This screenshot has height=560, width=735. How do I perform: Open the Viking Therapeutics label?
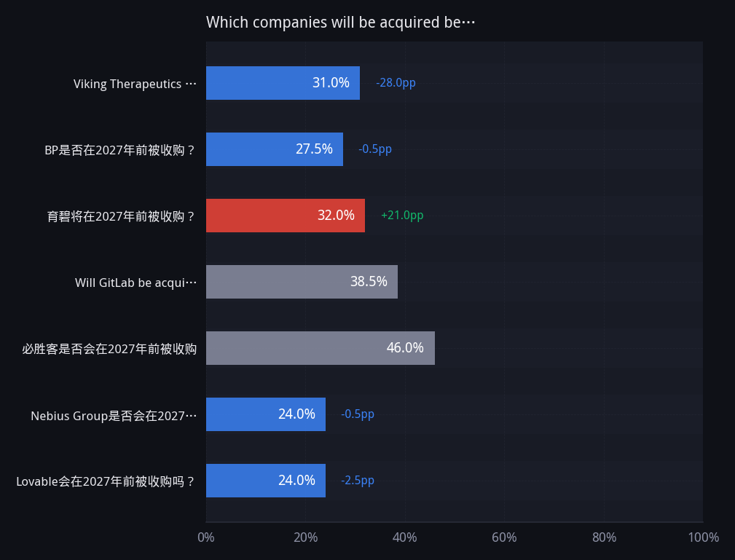(135, 84)
